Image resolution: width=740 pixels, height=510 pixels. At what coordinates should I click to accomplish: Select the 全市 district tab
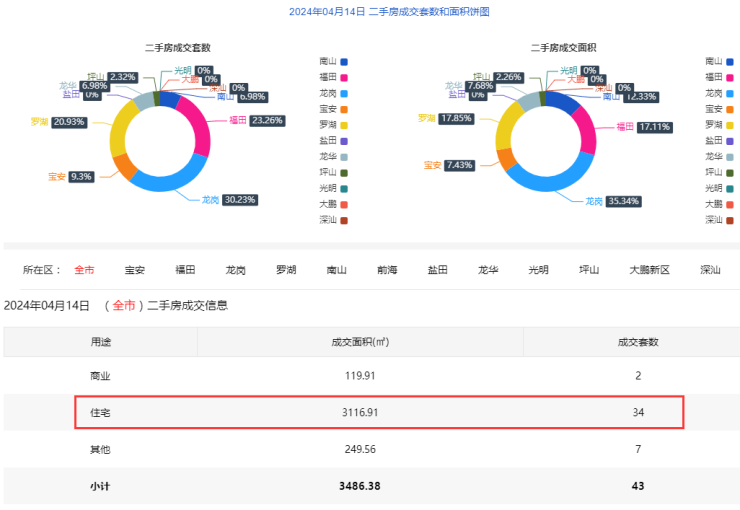pyautogui.click(x=84, y=270)
